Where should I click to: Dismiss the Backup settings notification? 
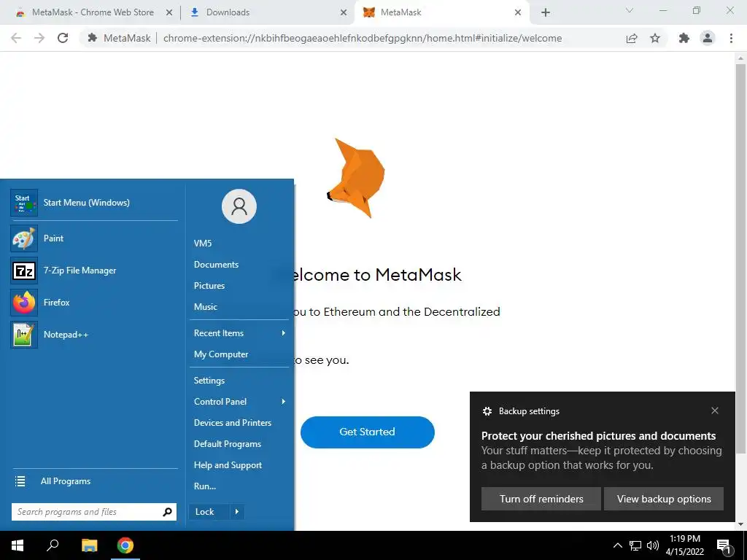point(715,411)
